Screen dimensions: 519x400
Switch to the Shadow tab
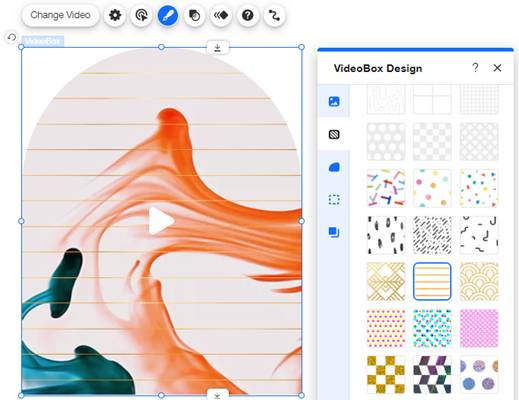coord(334,232)
